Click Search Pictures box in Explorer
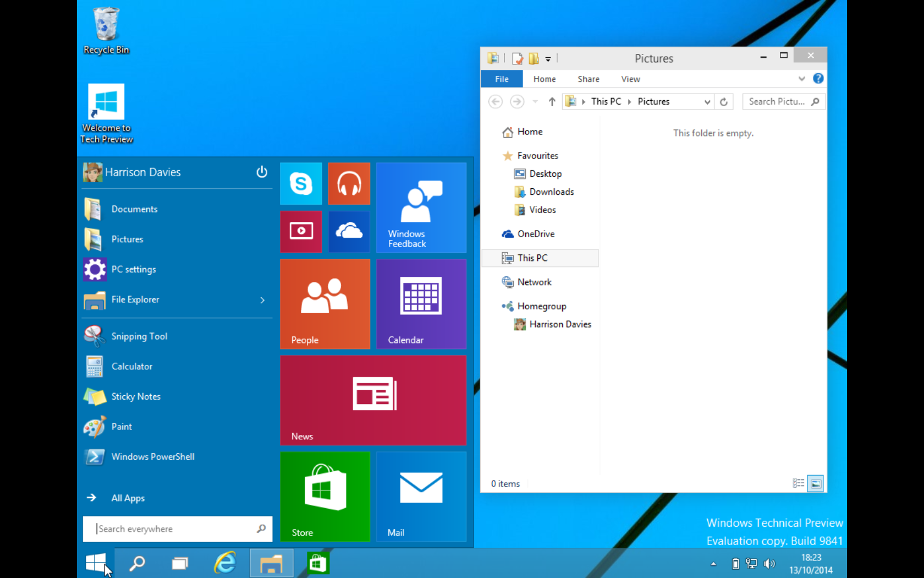Viewport: 924px width, 578px height. point(783,101)
